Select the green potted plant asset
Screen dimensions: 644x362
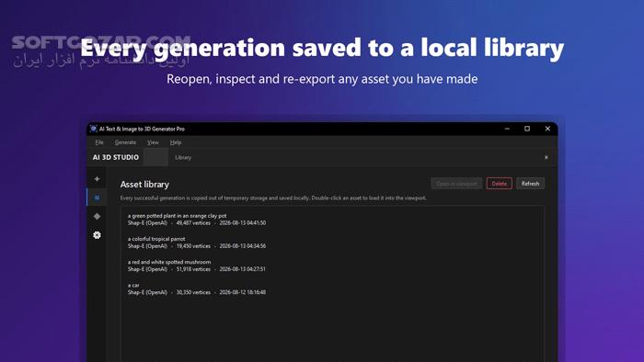332,220
